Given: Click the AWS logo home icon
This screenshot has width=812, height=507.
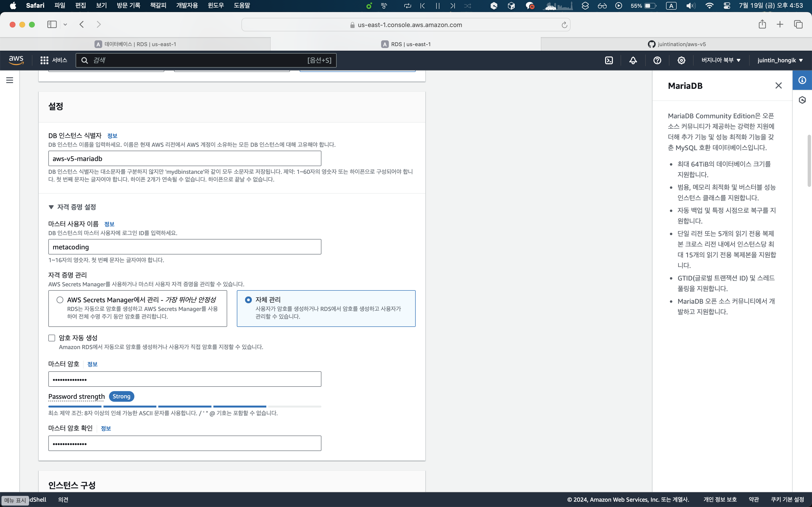Looking at the screenshot, I should [16, 60].
